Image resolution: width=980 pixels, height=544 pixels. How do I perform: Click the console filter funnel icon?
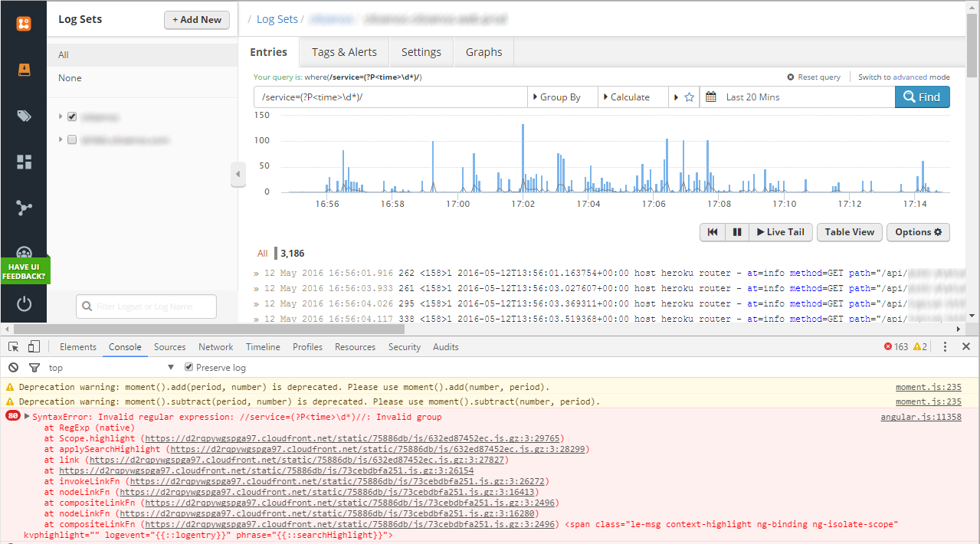[34, 368]
